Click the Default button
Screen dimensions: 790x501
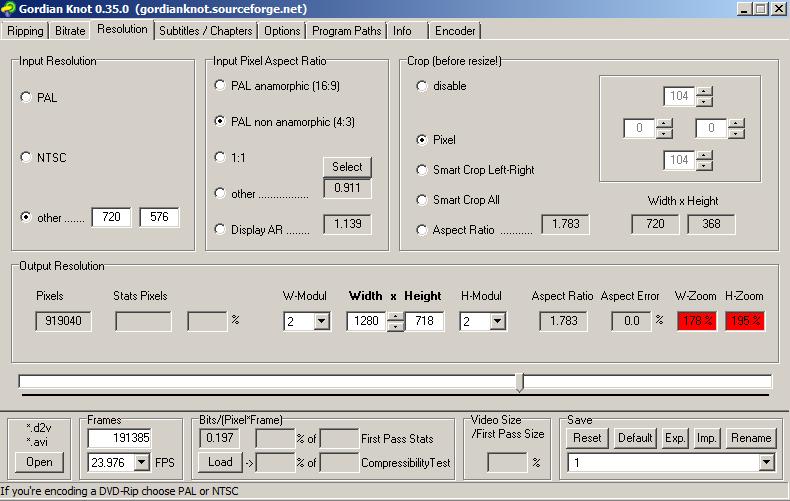point(635,438)
